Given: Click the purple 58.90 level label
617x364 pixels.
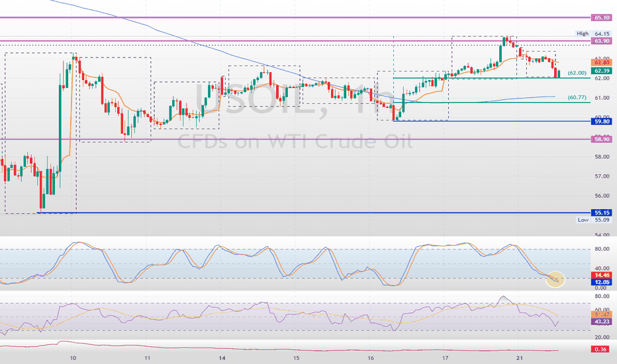Looking at the screenshot, I should click(601, 139).
